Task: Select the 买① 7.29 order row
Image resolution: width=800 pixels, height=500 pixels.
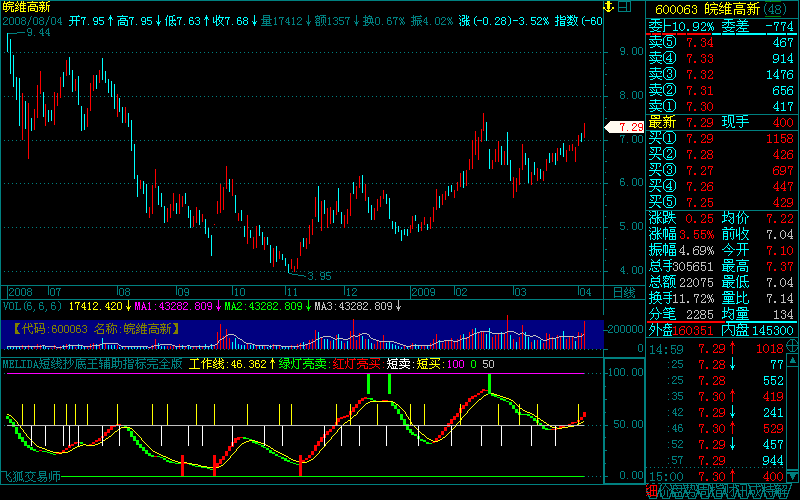Action: 721,138
